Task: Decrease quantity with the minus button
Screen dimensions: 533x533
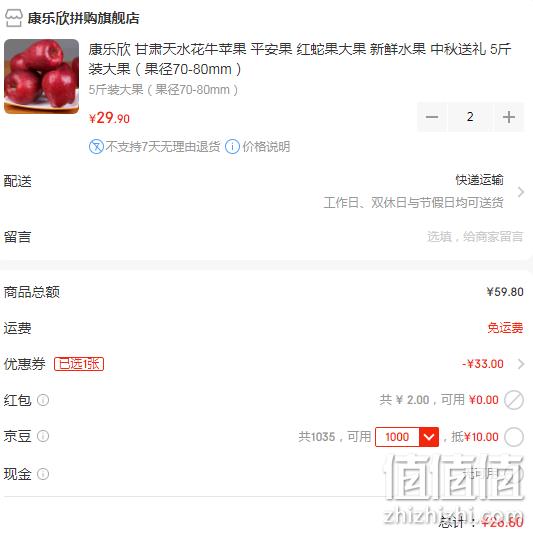Action: [432, 117]
